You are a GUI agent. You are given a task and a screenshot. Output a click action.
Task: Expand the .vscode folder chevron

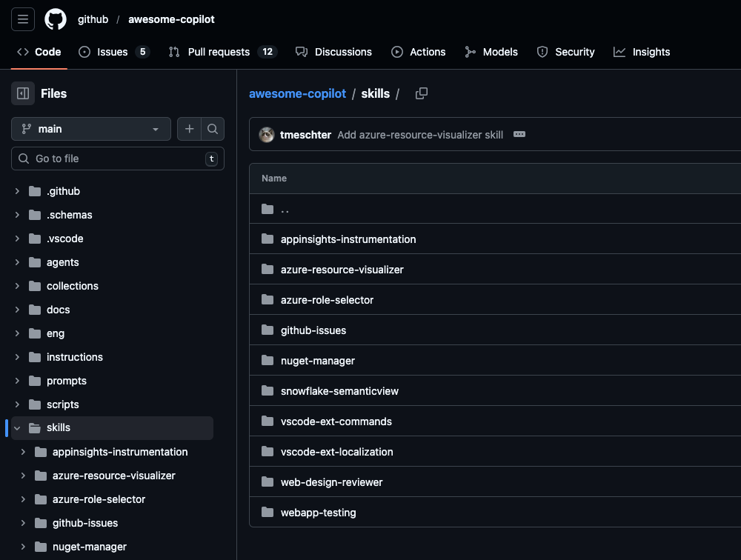pos(17,239)
